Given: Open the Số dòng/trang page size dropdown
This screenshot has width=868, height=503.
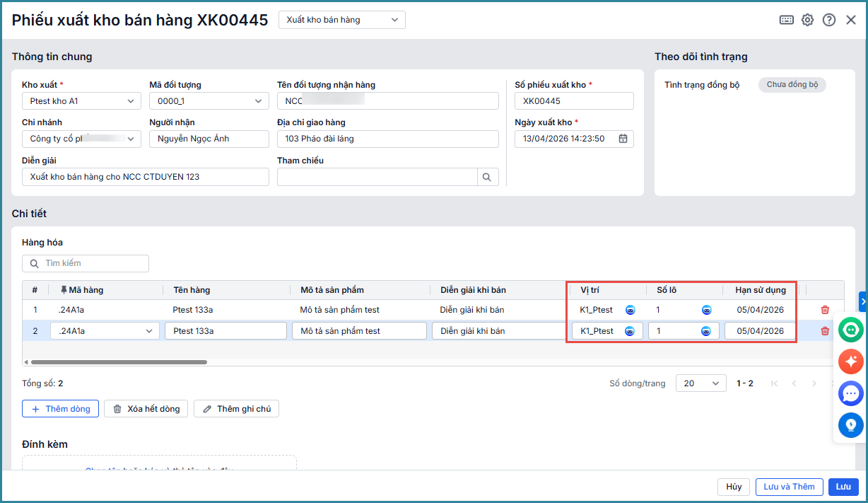Looking at the screenshot, I should 700,383.
